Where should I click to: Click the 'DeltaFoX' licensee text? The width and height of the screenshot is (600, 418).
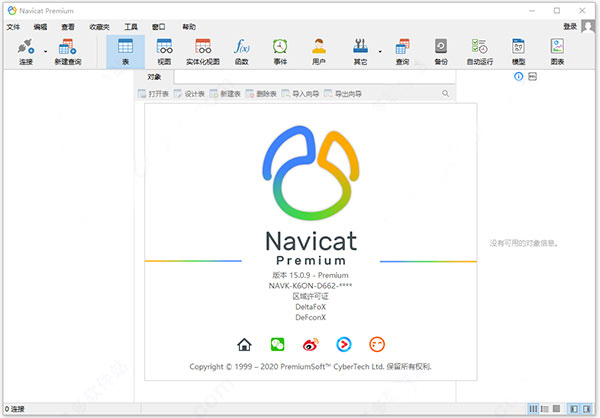(x=310, y=307)
